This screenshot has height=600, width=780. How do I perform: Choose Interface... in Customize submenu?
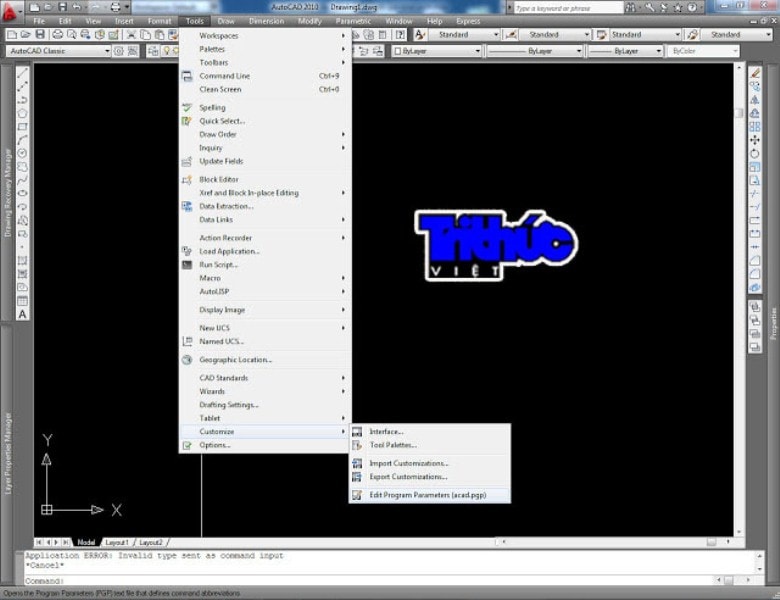430,432
